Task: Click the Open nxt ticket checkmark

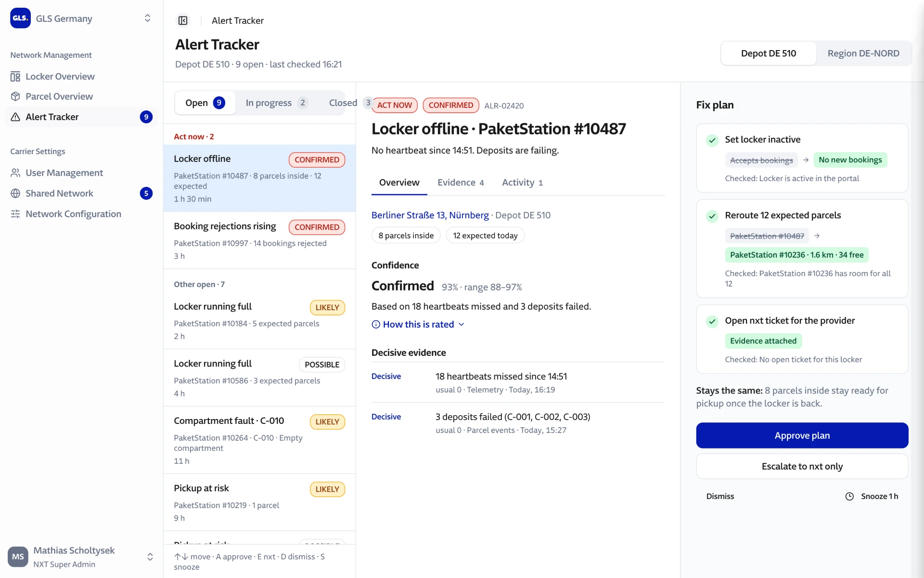Action: click(x=712, y=321)
